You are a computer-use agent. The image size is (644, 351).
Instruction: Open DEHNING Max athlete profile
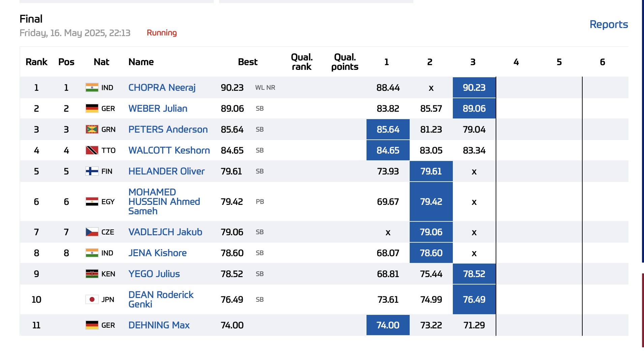(x=159, y=325)
